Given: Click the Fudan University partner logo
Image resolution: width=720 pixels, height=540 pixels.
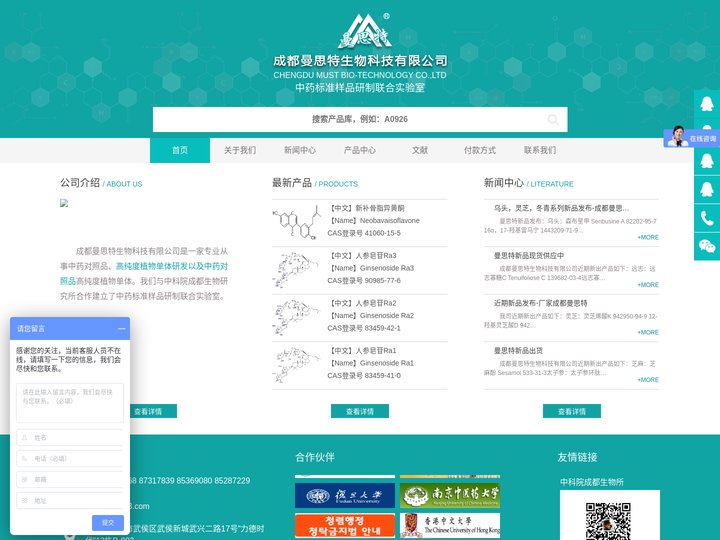Looking at the screenshot, I should pos(345,495).
